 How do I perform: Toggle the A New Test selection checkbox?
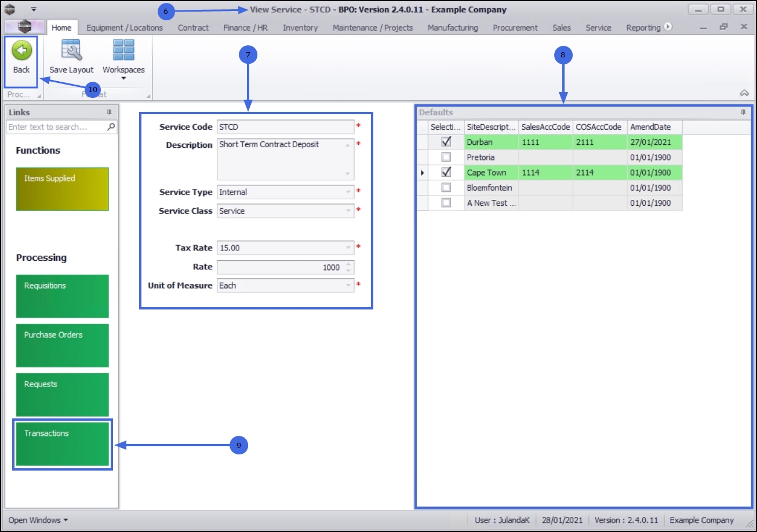coord(446,203)
